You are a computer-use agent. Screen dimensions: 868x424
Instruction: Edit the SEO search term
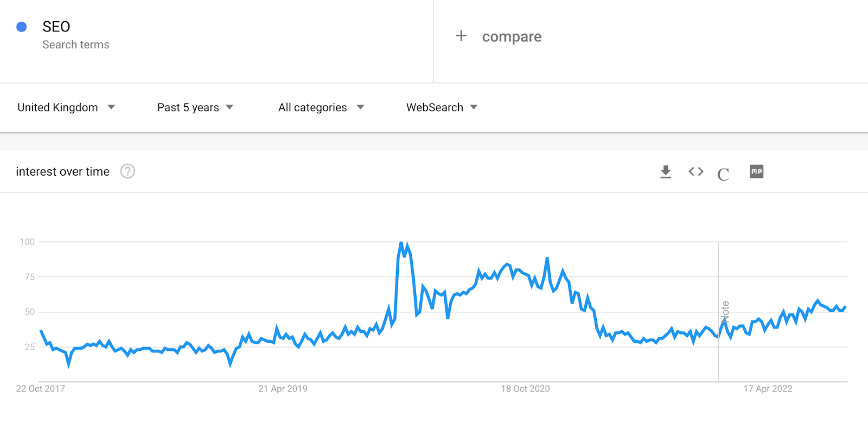(56, 27)
